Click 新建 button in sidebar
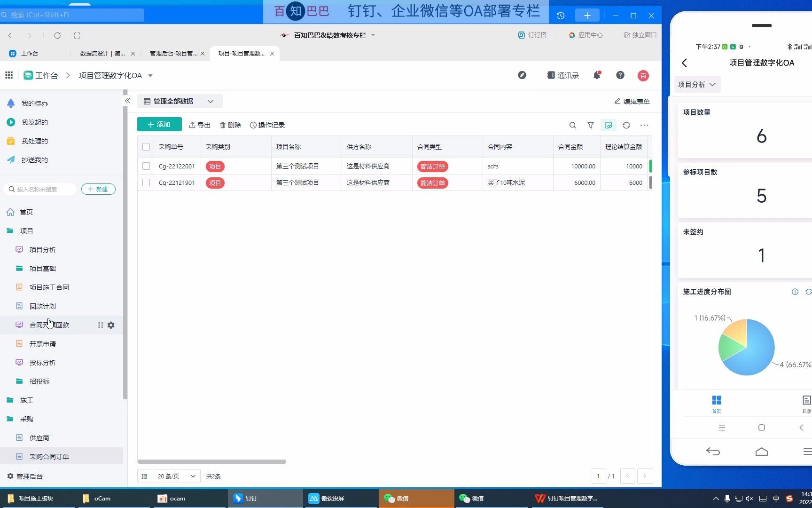The width and height of the screenshot is (812, 508). pos(98,189)
